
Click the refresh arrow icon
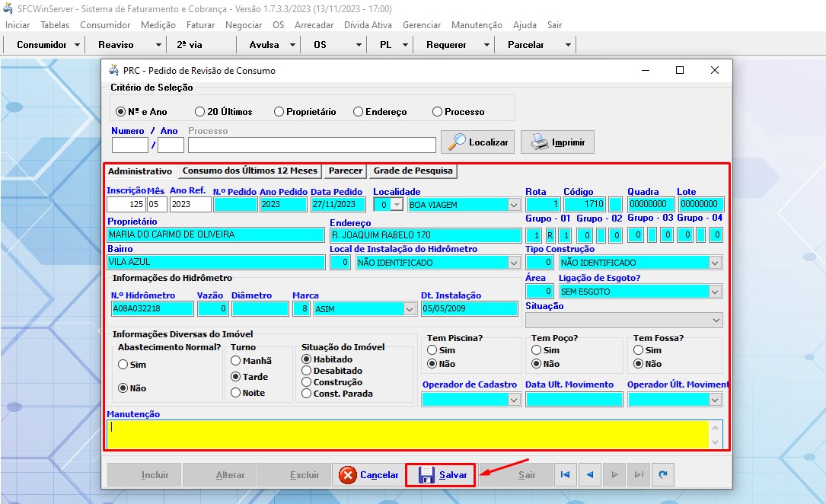point(663,475)
